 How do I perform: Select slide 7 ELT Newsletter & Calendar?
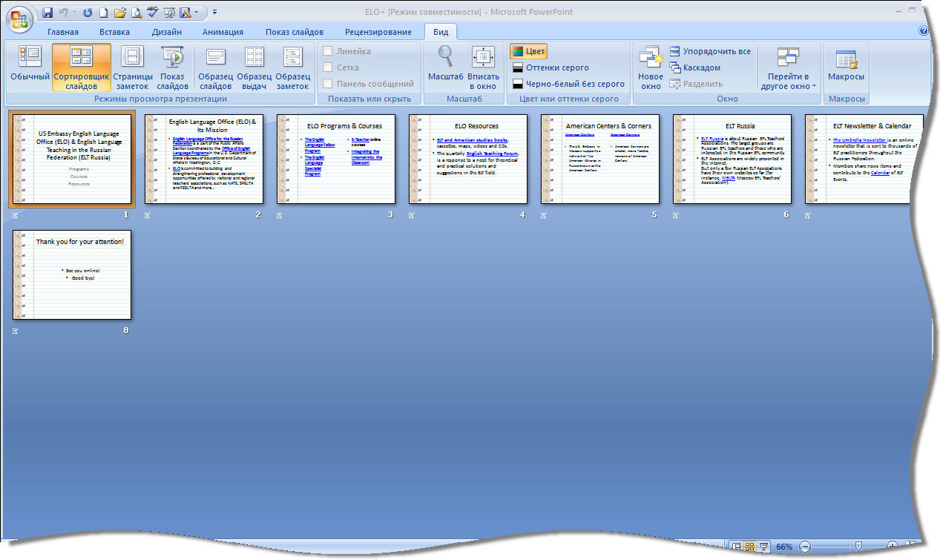[x=864, y=159]
